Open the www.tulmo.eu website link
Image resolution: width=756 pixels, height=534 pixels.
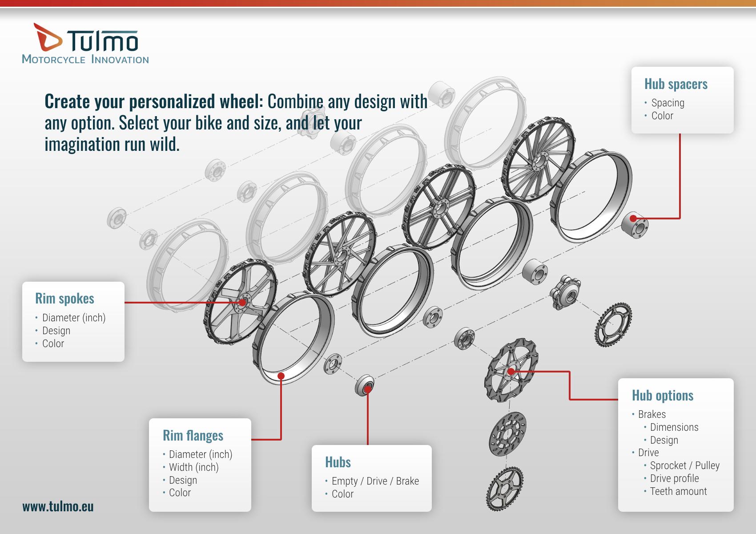pyautogui.click(x=58, y=506)
